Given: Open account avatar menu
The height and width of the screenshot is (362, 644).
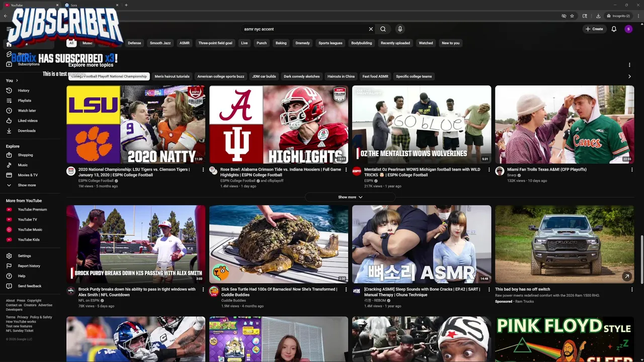Looking at the screenshot, I should click(628, 29).
